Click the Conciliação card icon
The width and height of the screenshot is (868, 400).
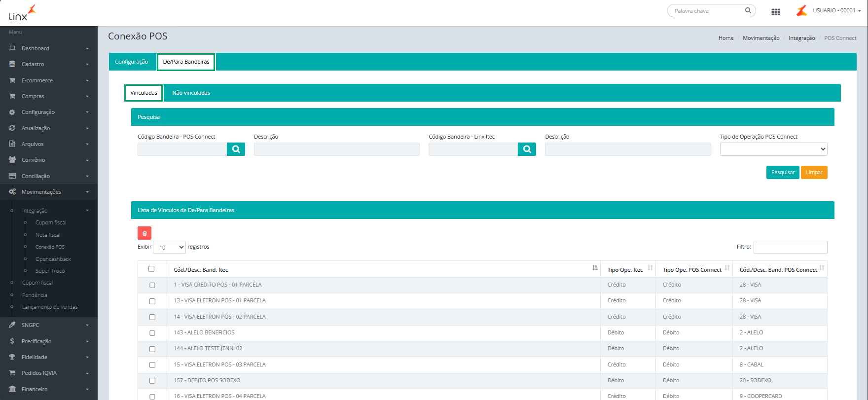[x=12, y=176]
